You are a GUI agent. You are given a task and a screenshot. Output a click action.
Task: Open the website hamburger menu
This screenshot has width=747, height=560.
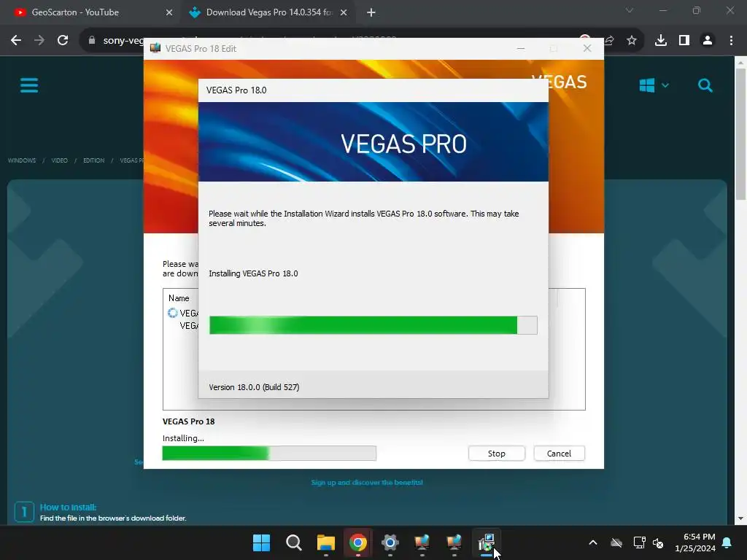29,86
